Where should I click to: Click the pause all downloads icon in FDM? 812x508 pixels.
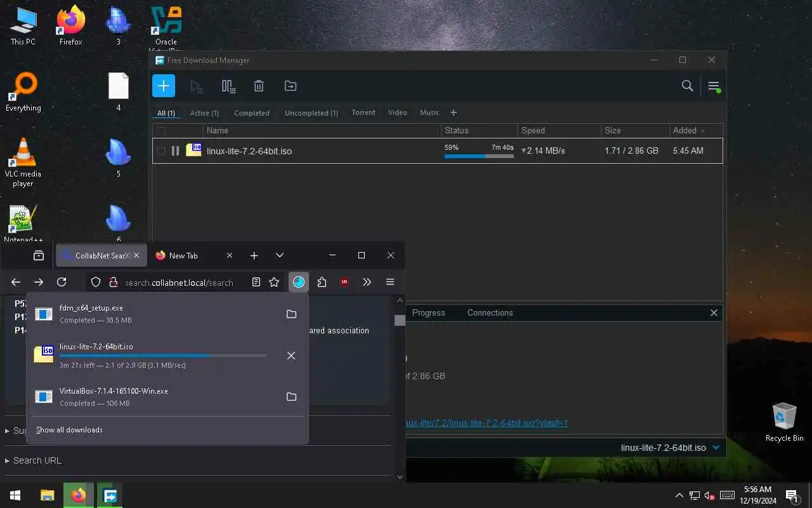pos(228,86)
